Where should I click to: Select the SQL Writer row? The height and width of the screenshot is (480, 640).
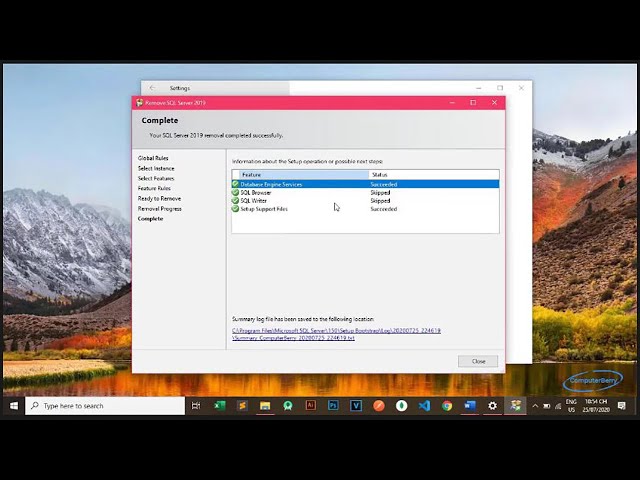(x=365, y=200)
